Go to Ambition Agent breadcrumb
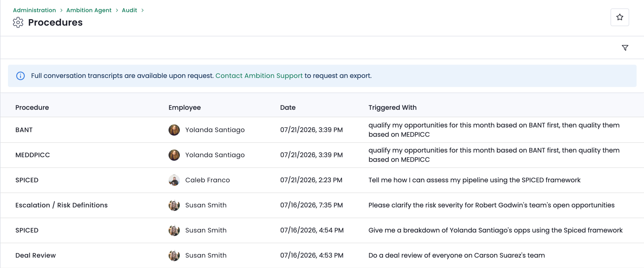Viewport: 644px width, 268px height. [89, 10]
